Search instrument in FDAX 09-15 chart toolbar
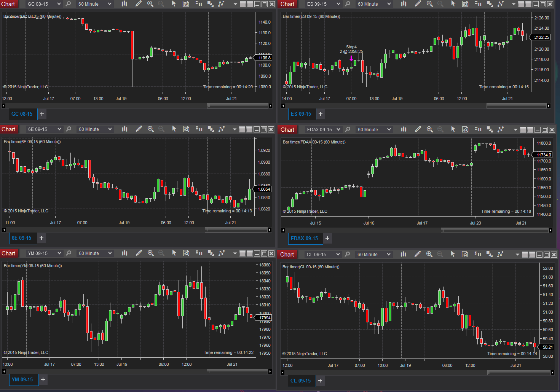Viewport: 560px width, 392px height. 348,129
